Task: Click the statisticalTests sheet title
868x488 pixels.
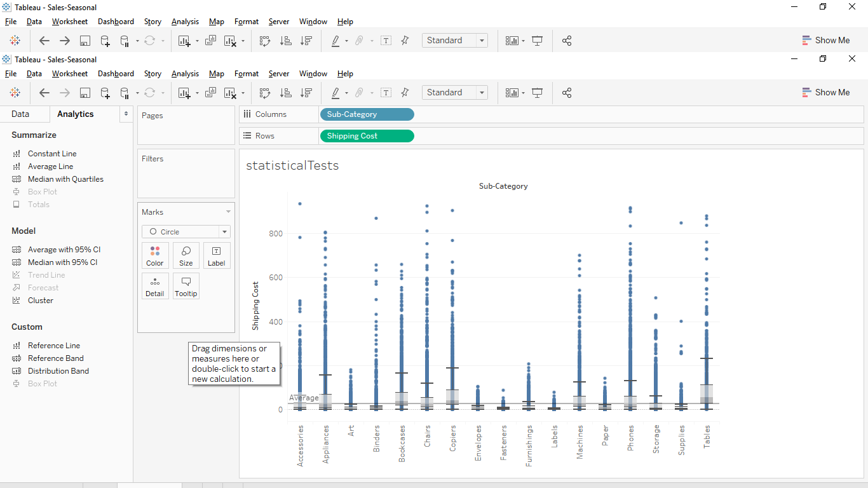Action: pyautogui.click(x=292, y=166)
